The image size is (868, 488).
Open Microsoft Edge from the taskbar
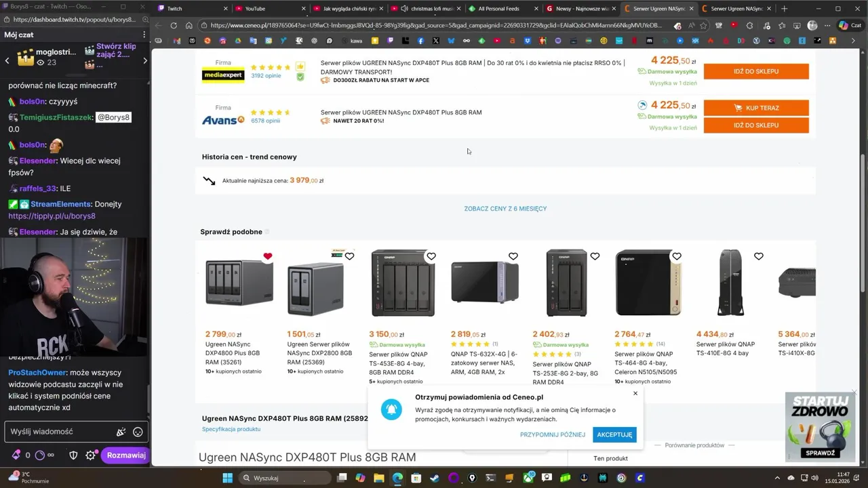[x=397, y=478]
